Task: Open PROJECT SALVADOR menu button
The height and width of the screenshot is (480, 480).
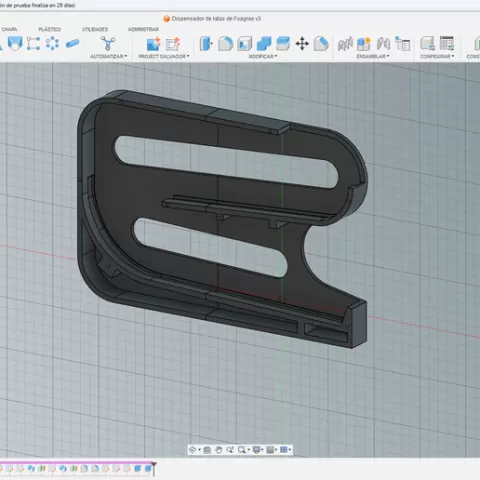Action: [164, 56]
